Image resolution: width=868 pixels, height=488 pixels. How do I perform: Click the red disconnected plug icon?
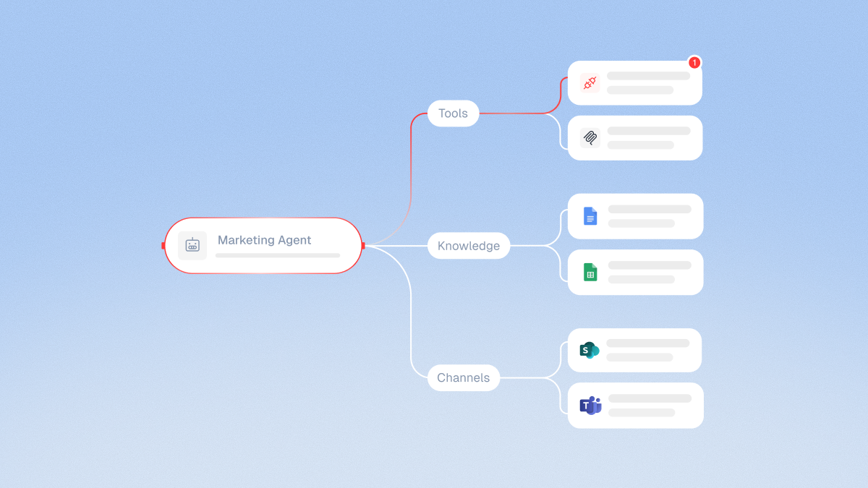590,82
